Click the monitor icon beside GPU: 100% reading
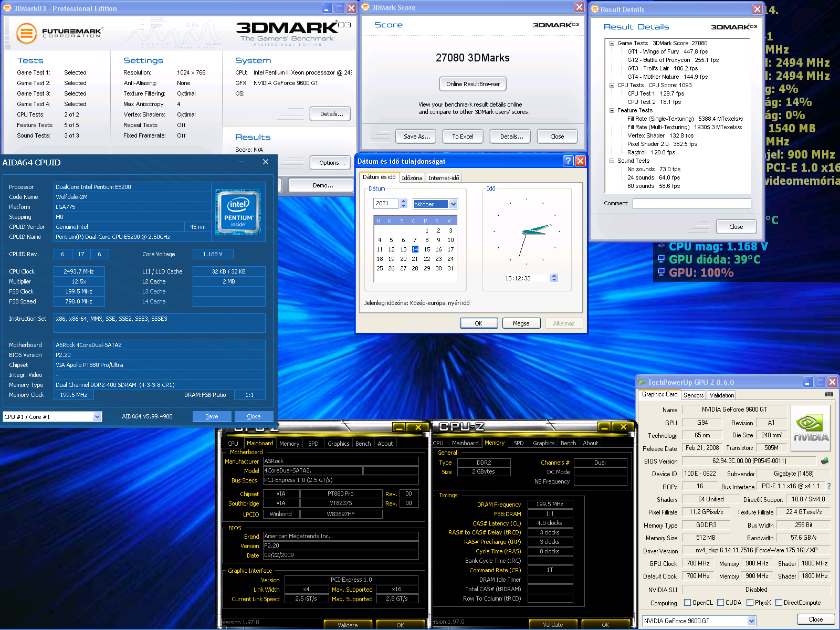Screen dimensions: 840x630 coord(661,272)
